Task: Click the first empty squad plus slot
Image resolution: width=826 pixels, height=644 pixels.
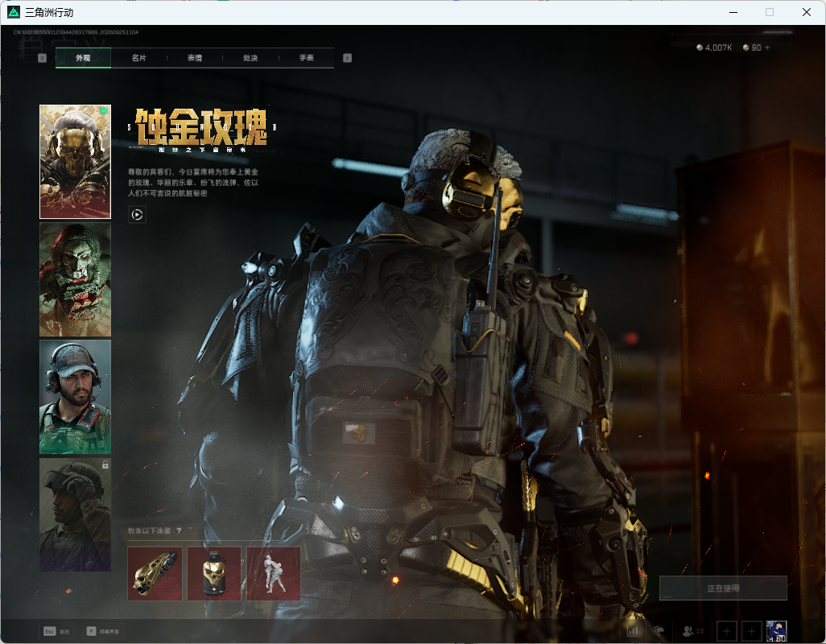Action: [x=726, y=631]
